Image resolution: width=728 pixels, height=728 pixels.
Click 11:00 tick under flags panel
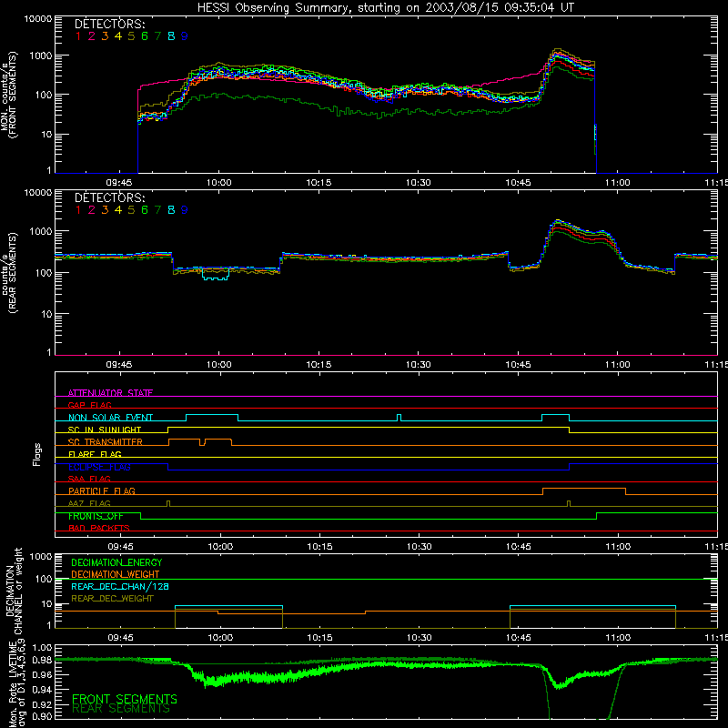point(618,547)
